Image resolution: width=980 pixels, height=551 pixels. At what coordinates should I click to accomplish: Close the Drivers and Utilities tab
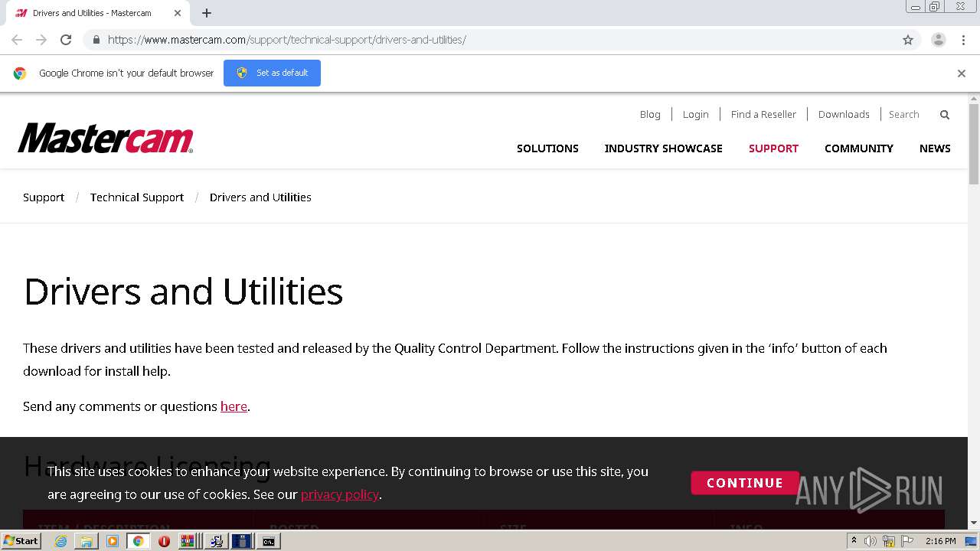pyautogui.click(x=178, y=13)
